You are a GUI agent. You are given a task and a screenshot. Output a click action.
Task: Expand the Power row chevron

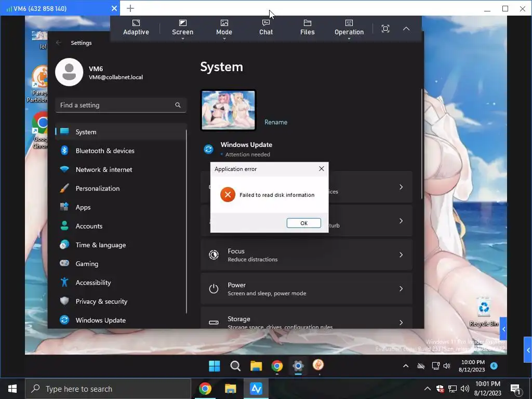[401, 289]
